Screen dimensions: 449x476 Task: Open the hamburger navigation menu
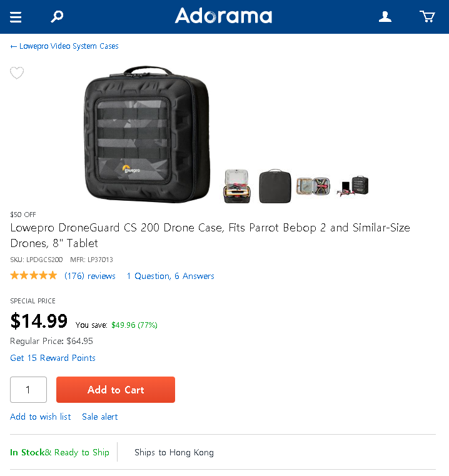pos(16,17)
